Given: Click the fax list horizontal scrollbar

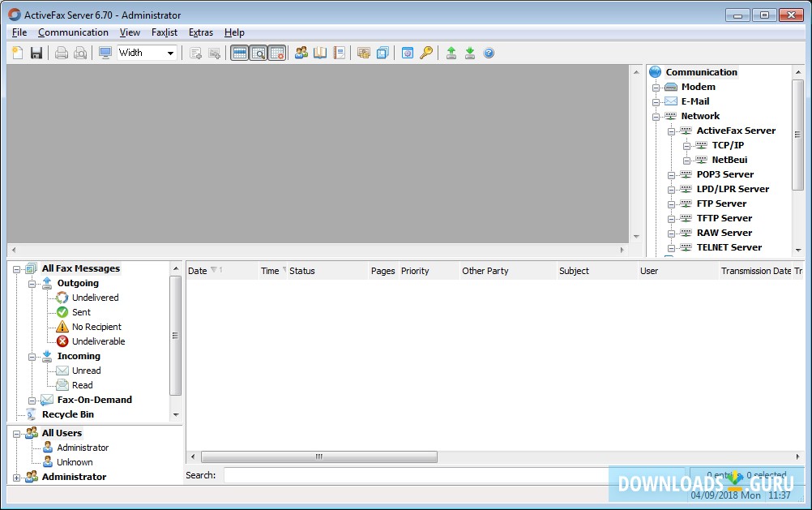Looking at the screenshot, I should click(319, 457).
